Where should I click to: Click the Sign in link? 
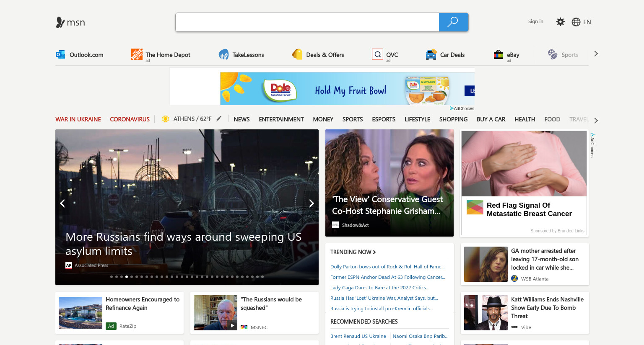[x=535, y=21]
